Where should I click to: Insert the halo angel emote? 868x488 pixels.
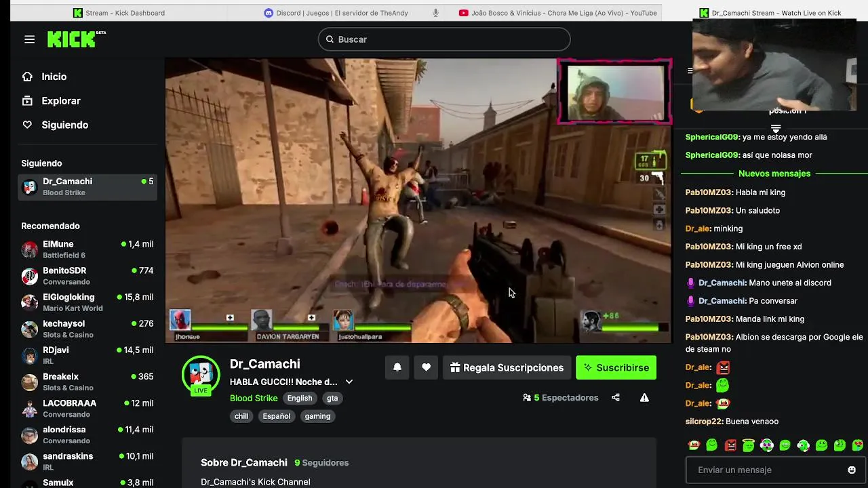[749, 445]
